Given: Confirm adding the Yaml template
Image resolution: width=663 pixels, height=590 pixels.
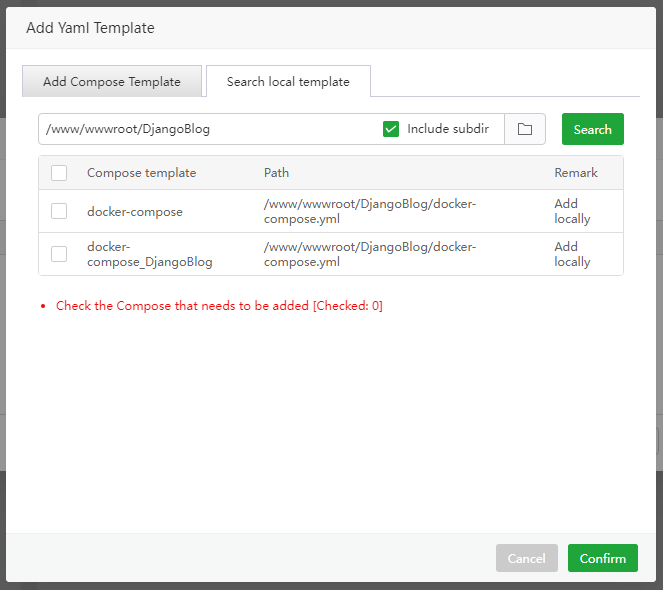Looking at the screenshot, I should pos(602,558).
